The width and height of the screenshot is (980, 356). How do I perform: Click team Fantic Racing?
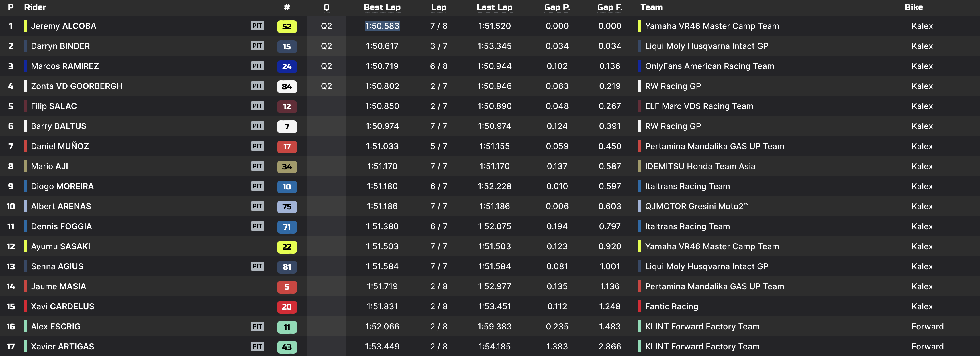671,306
